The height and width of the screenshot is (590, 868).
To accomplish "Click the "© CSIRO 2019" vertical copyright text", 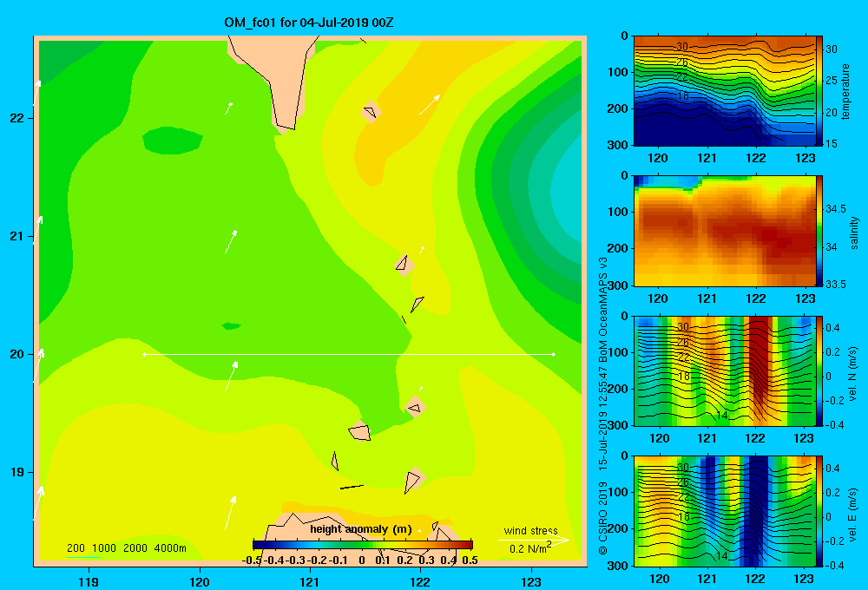I will [x=603, y=518].
